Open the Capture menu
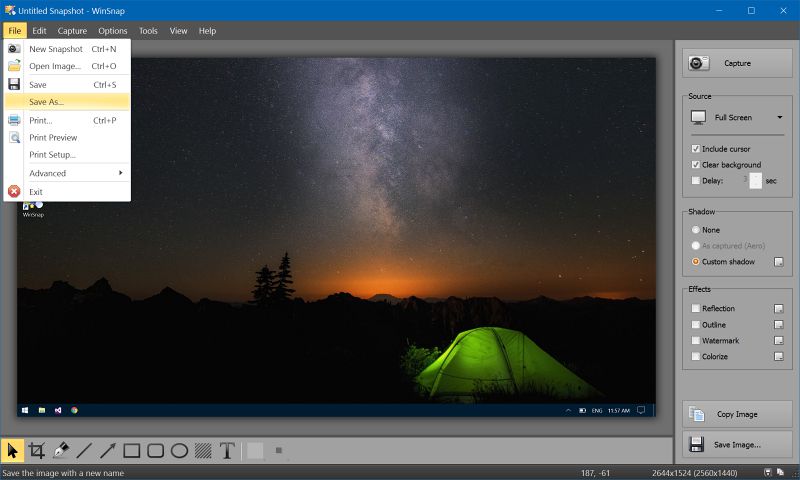 [x=72, y=31]
